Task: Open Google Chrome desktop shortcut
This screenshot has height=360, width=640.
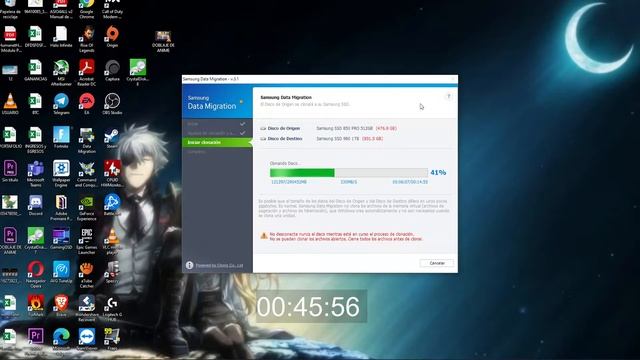Action: click(x=87, y=9)
